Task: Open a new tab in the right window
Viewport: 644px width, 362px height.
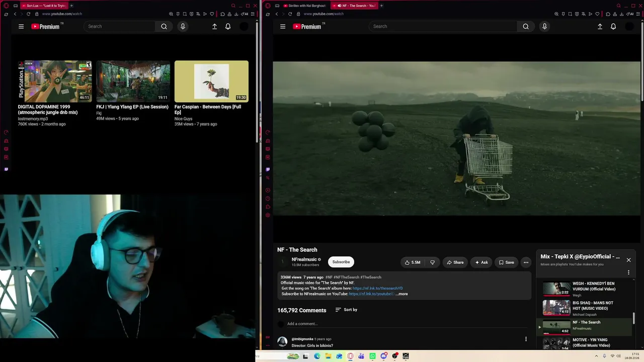Action: click(381, 6)
